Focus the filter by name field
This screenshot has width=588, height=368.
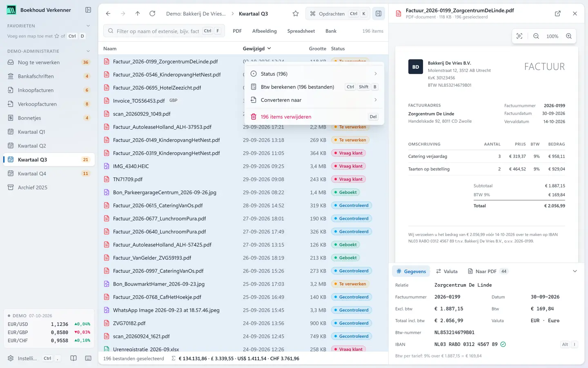pos(164,31)
